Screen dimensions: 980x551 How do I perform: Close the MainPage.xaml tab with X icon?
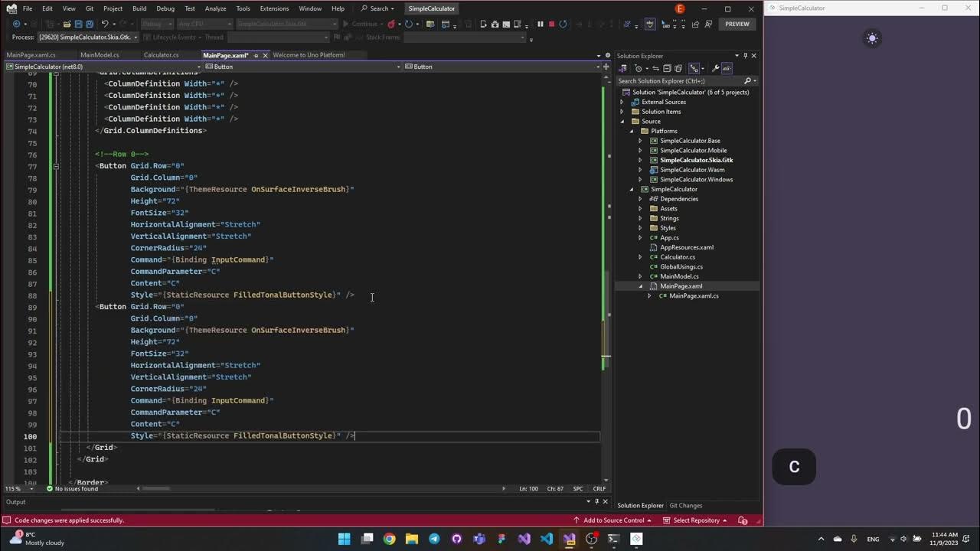(x=265, y=55)
